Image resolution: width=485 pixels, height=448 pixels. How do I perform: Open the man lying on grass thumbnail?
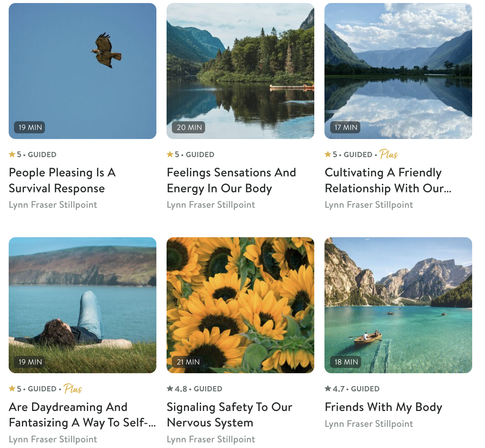(x=82, y=305)
